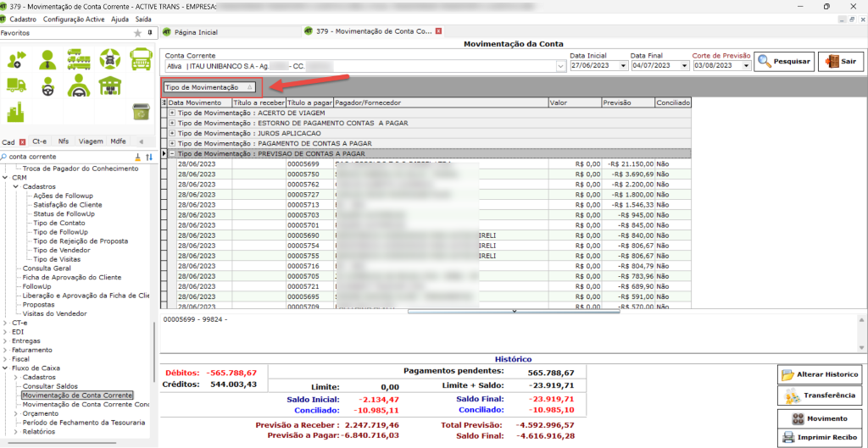Image resolution: width=868 pixels, height=448 pixels.
Task: Select the Ct-e tab in the left panel
Action: [x=41, y=141]
